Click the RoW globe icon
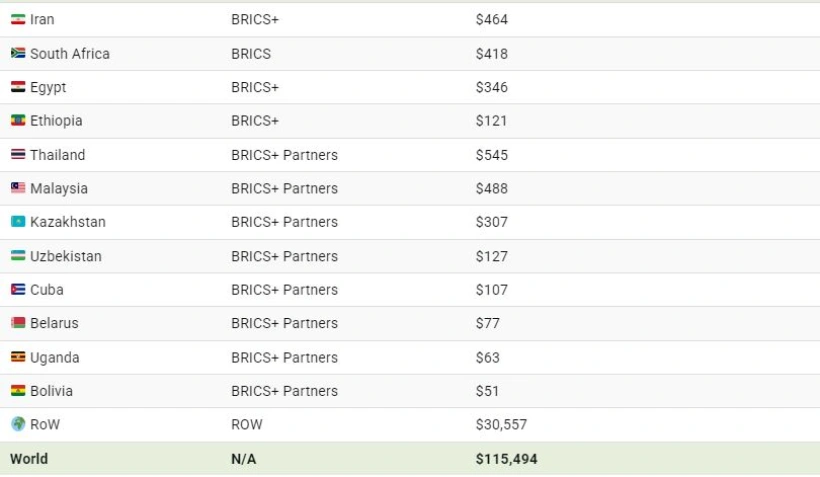Viewport: 820px width, 477px height. tap(18, 424)
